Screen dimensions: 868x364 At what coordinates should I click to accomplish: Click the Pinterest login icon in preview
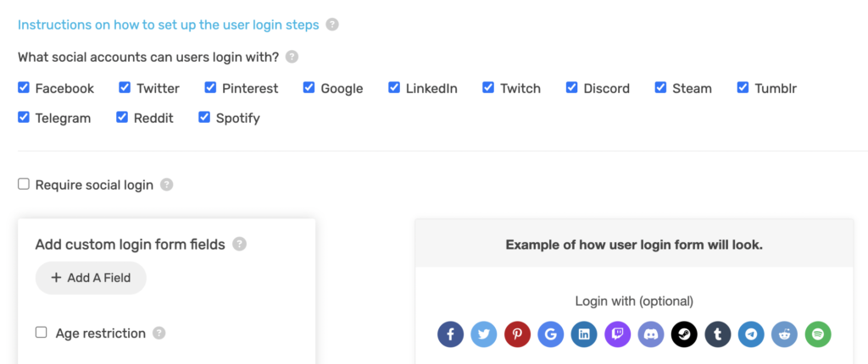[518, 334]
